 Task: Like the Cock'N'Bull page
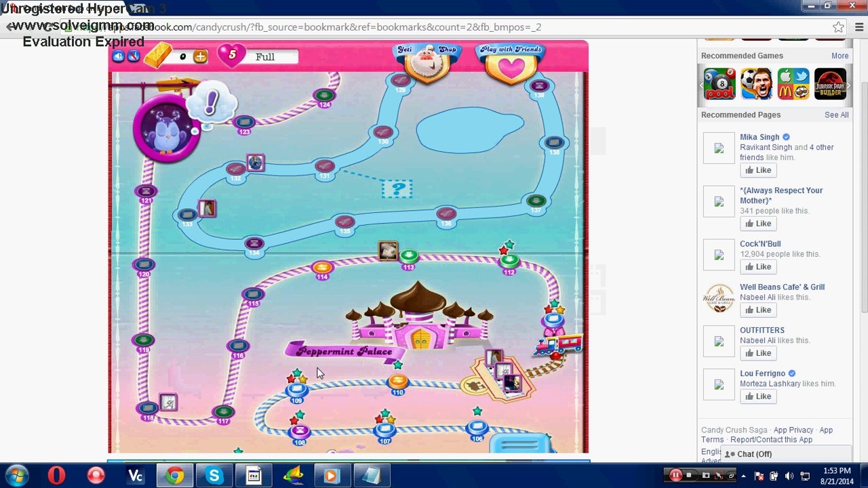pyautogui.click(x=758, y=266)
